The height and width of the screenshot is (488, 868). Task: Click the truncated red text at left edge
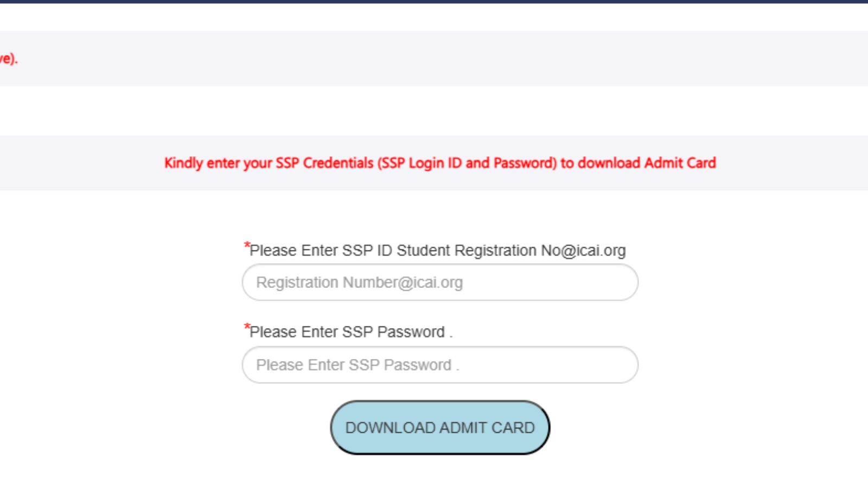(9, 59)
